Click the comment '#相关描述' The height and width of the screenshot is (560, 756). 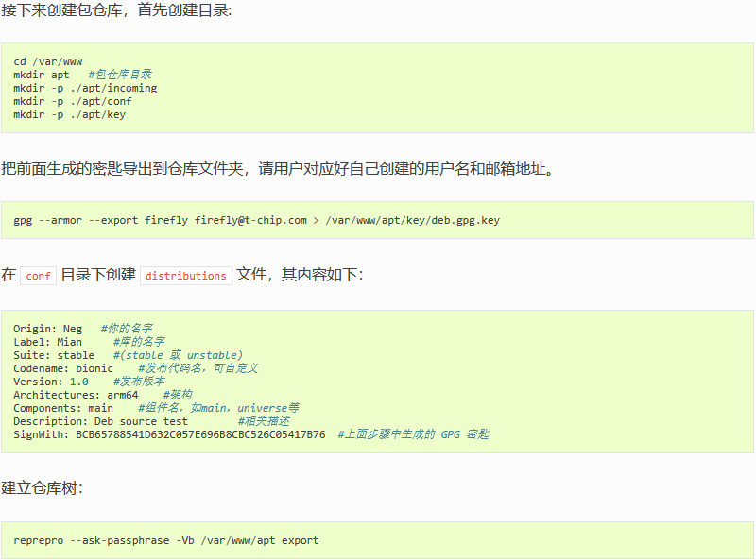pos(264,421)
